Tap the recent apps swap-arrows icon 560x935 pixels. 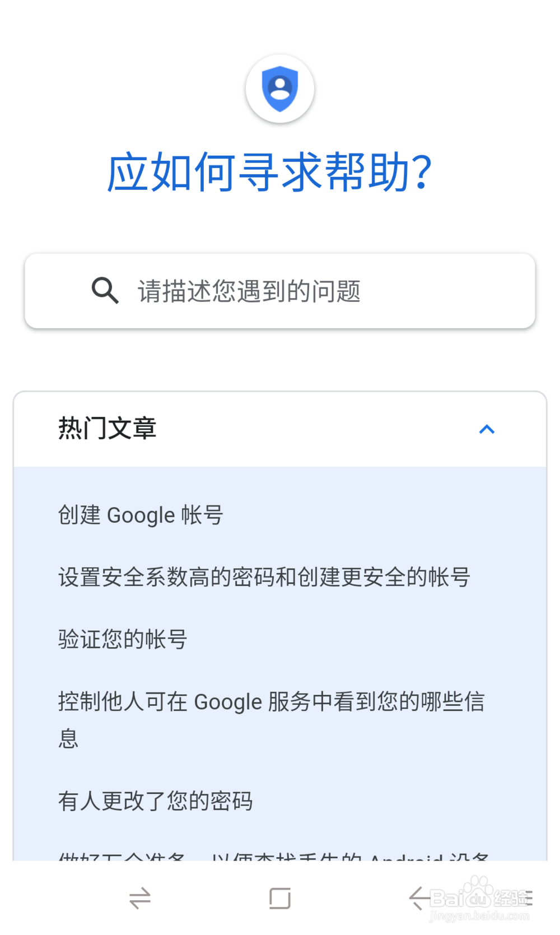click(x=139, y=898)
